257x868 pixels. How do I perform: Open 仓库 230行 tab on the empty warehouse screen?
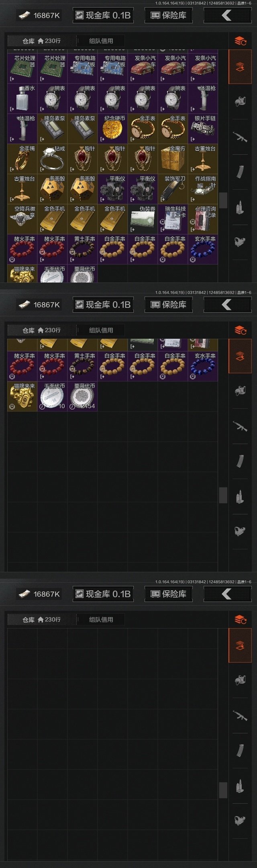click(x=42, y=620)
